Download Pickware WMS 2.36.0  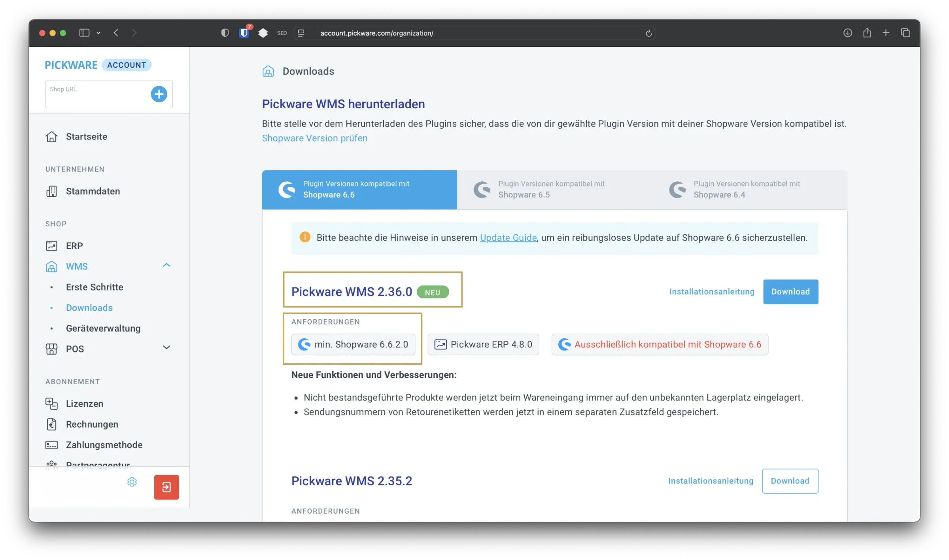pos(790,292)
